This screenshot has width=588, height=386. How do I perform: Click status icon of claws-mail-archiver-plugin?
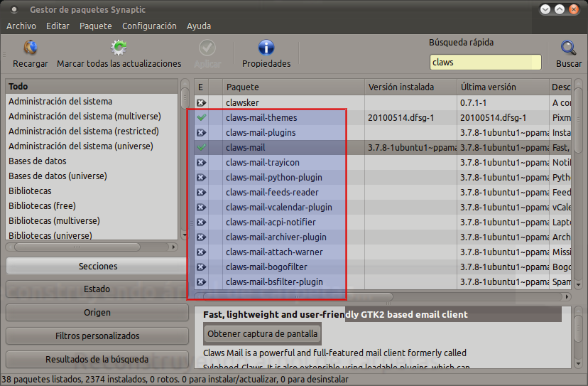[x=202, y=237]
